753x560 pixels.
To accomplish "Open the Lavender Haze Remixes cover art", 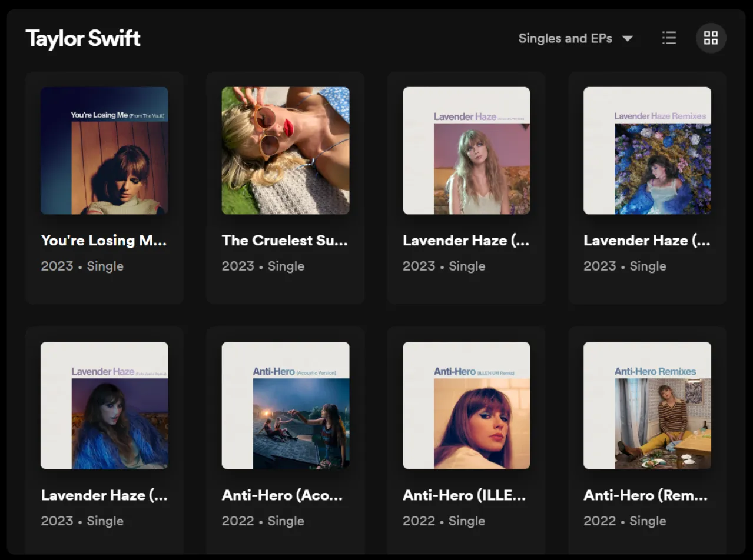I will click(646, 151).
